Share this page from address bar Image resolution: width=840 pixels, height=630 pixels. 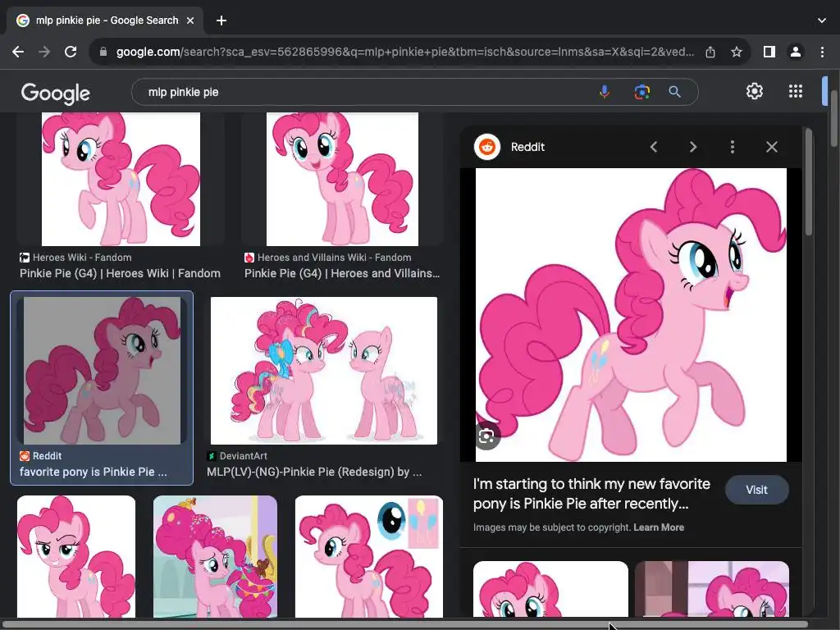point(710,52)
